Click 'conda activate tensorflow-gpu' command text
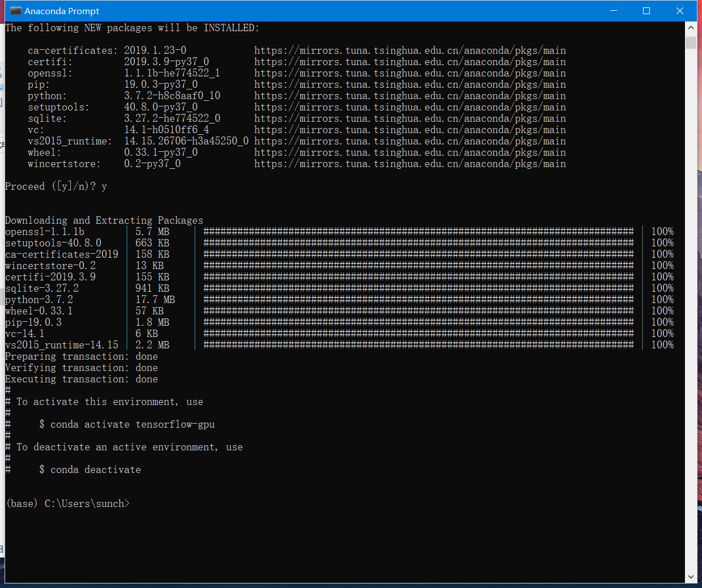Viewport: 702px width, 588px height. (x=133, y=424)
